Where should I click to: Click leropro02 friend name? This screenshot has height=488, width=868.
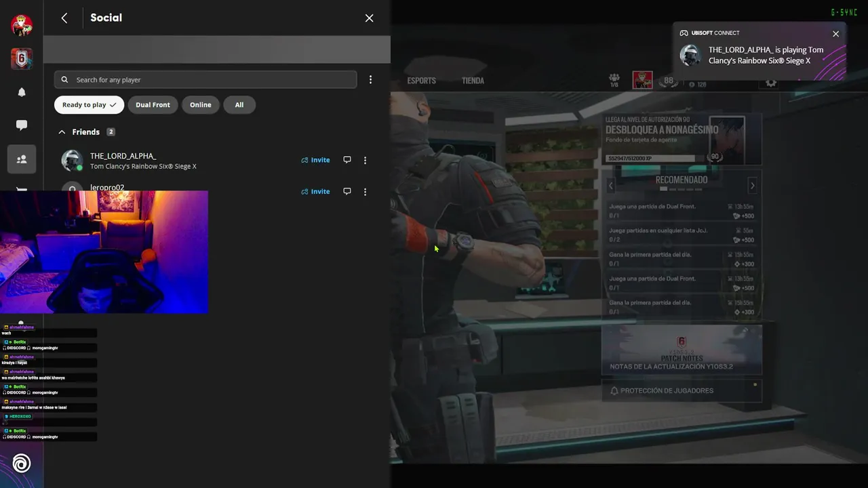(x=107, y=188)
